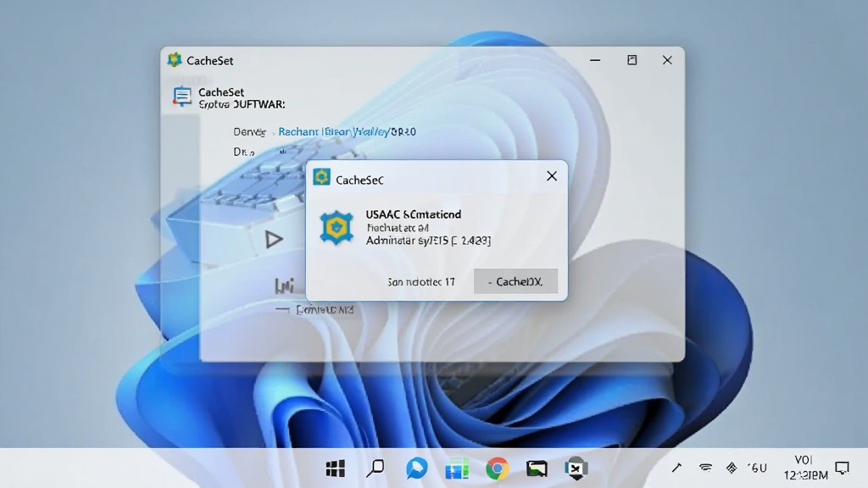Screen dimensions: 868x488
Task: Click the diamond tray icon beside Wi-Fi
Action: 732,468
